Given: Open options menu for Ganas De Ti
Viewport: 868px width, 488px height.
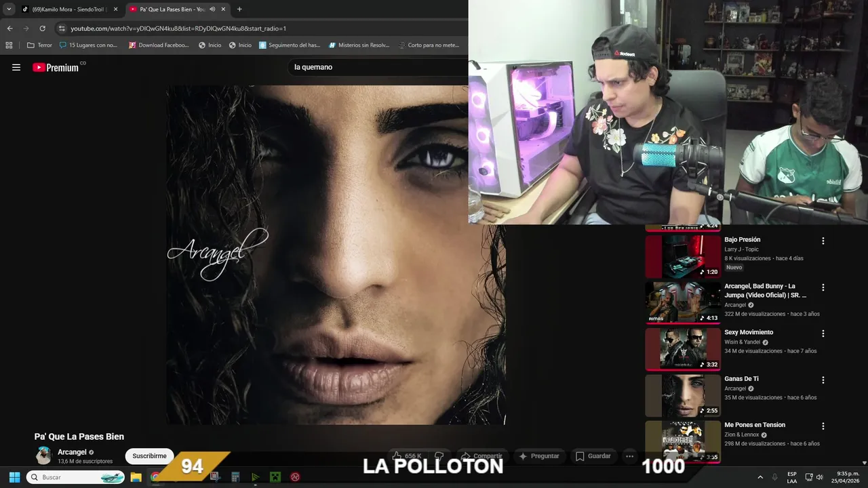Looking at the screenshot, I should tap(823, 380).
